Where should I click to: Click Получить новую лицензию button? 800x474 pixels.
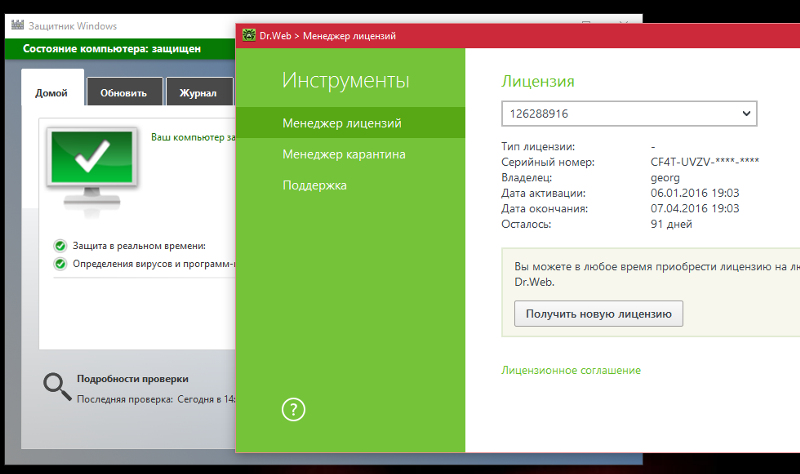pyautogui.click(x=598, y=314)
